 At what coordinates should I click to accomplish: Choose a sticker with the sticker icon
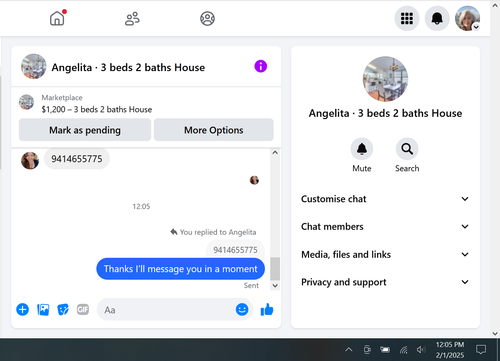[63, 310]
